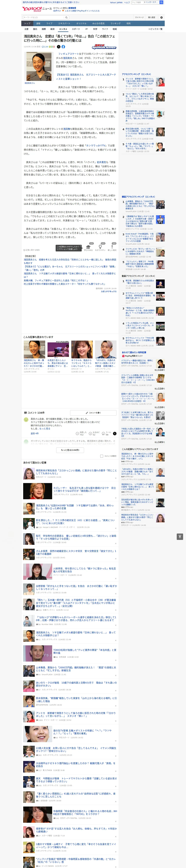Select the みんなの意見 navigation tab
Image resolution: width=186 pixels, height=868 pixels.
(99, 23)
